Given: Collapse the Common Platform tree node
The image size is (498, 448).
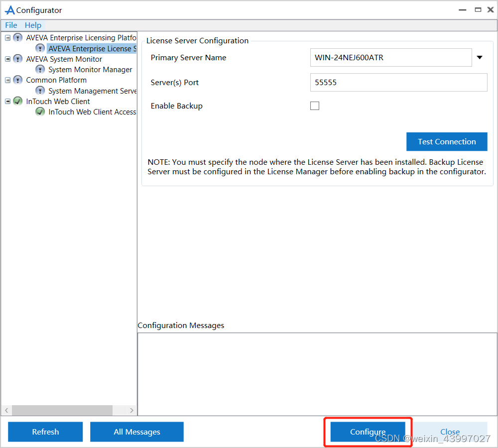Looking at the screenshot, I should [x=7, y=80].
